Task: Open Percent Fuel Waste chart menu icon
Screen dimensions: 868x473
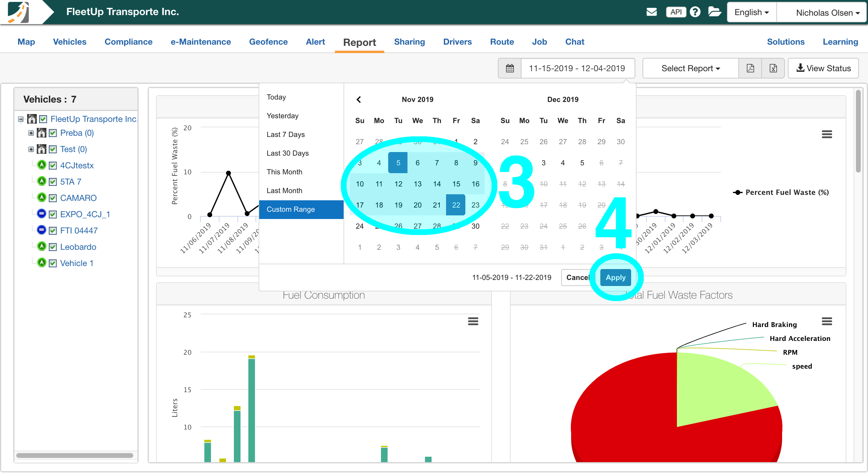Action: pos(827,134)
